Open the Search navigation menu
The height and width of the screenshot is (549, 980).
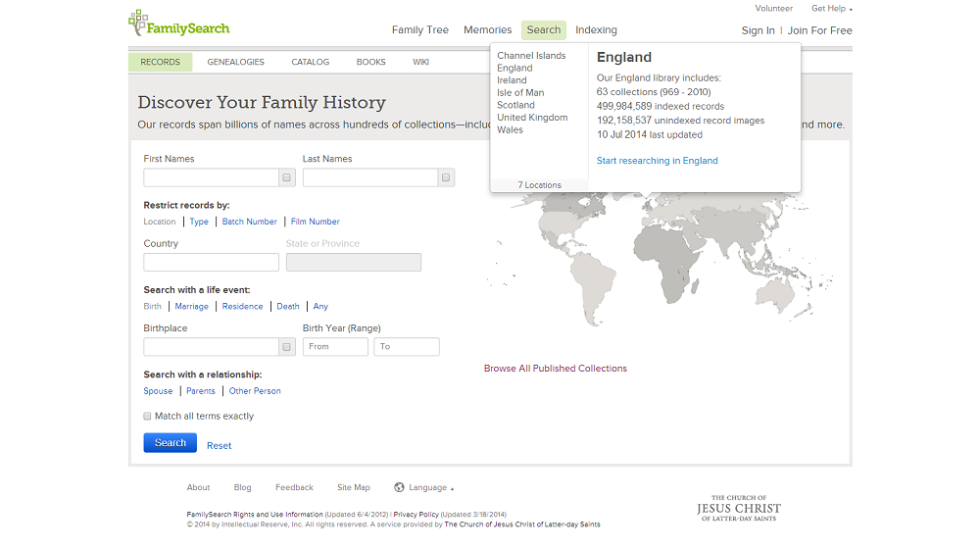(x=544, y=30)
